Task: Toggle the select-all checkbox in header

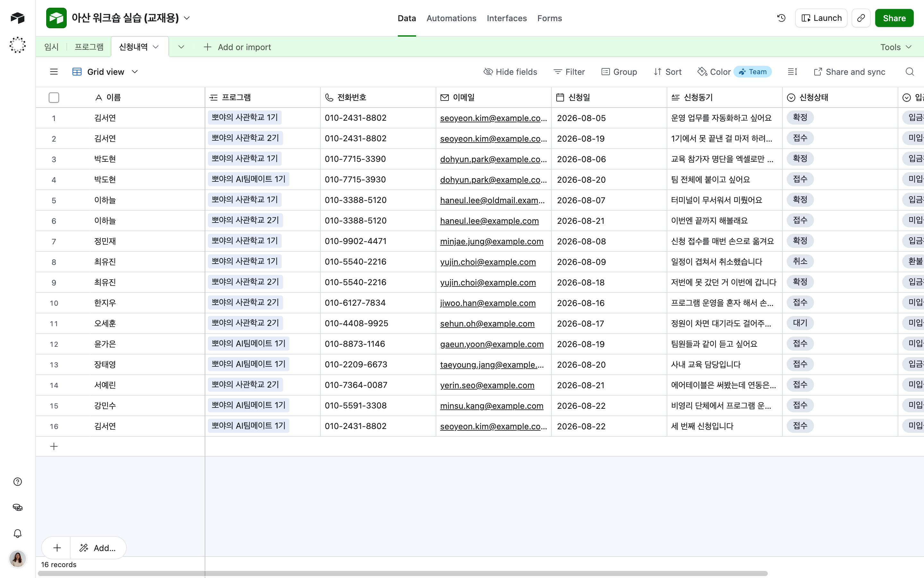Action: tap(54, 98)
